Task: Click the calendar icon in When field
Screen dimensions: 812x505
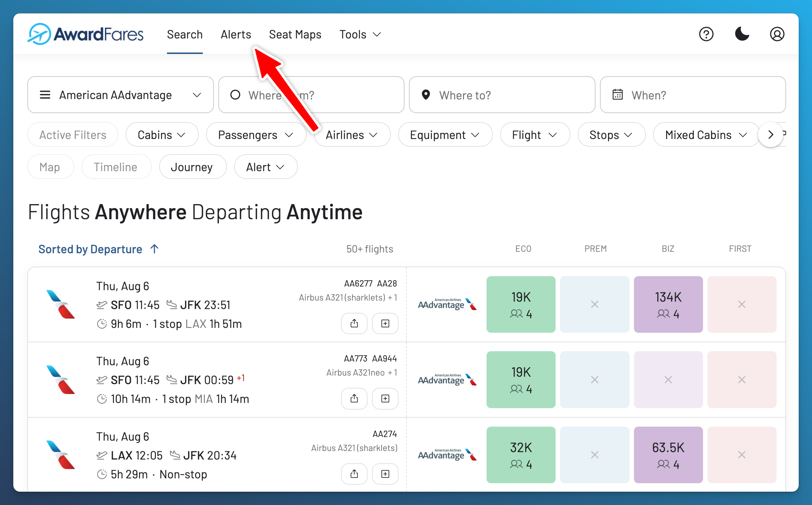Action: [x=618, y=95]
